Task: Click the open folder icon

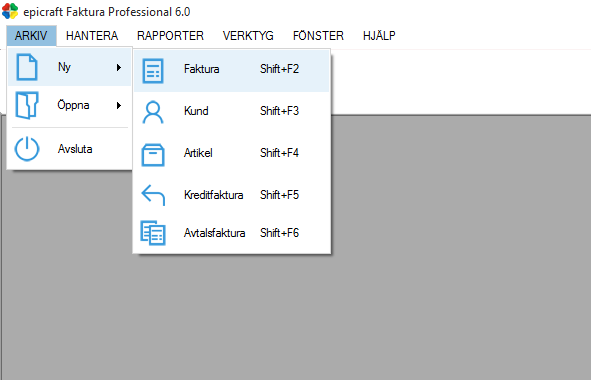Action: coord(27,105)
